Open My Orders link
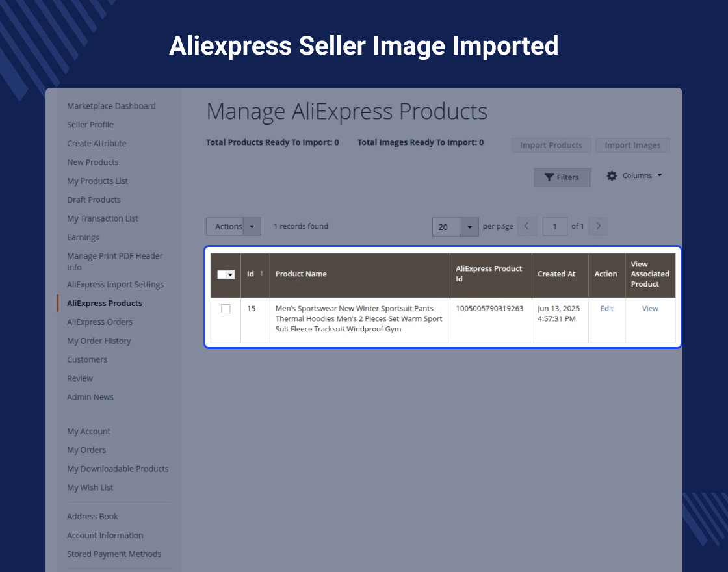The image size is (728, 572). pos(86,450)
